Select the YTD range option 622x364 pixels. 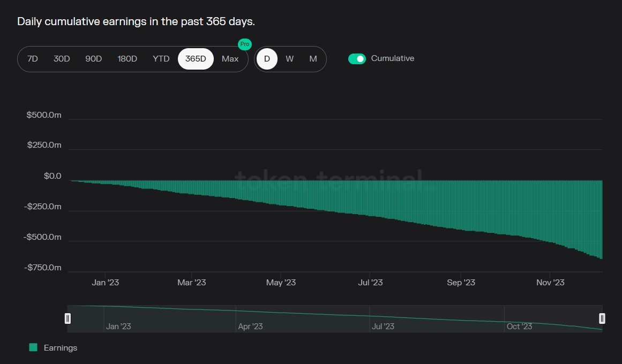(161, 59)
